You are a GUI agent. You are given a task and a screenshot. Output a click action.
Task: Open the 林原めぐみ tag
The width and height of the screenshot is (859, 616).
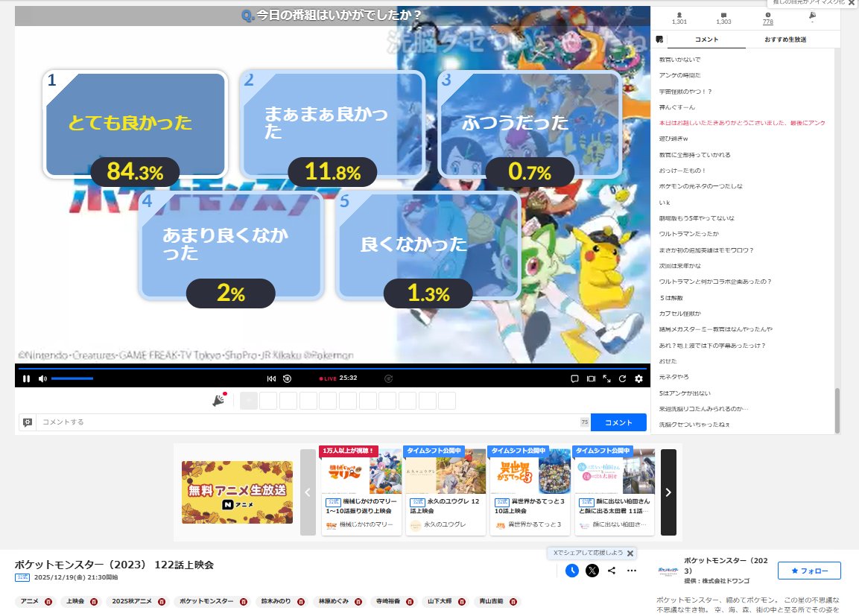coord(334,601)
